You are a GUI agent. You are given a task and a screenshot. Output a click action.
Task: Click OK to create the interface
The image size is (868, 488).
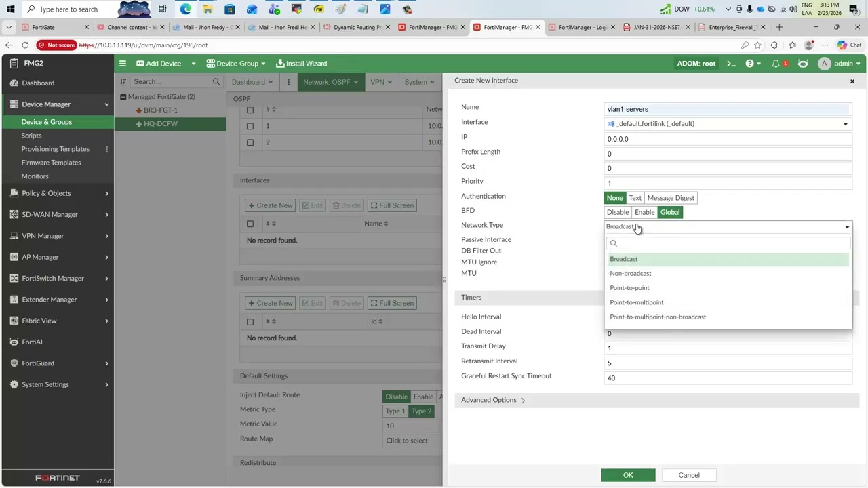pyautogui.click(x=628, y=475)
